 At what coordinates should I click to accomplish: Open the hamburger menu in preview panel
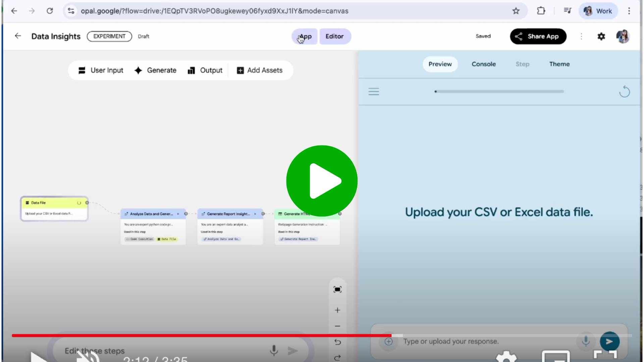point(374,92)
